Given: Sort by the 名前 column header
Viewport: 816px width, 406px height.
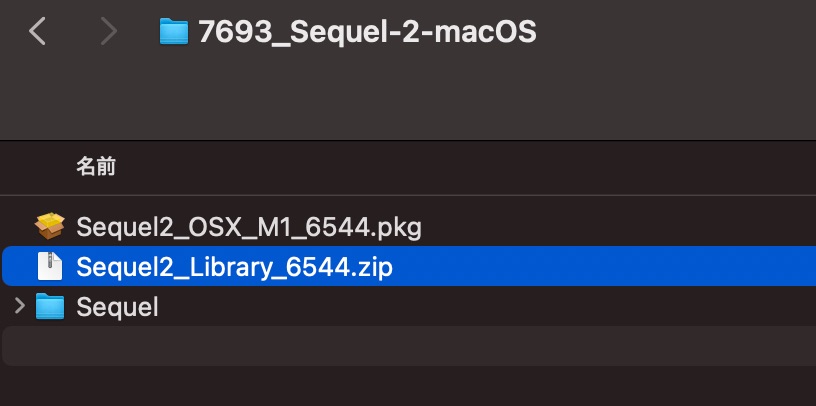Looking at the screenshot, I should pos(96,167).
